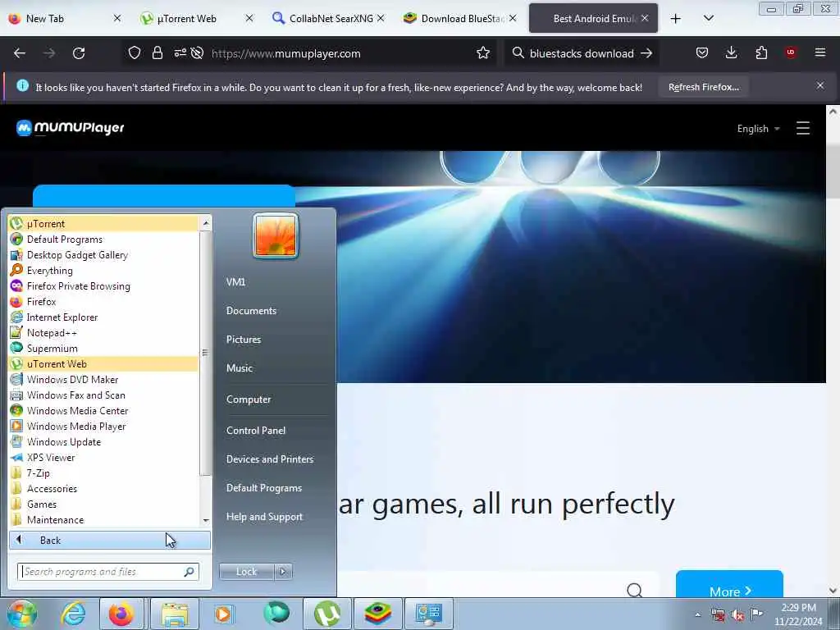Open a new browser tab with plus
The width and height of the screenshot is (840, 630).
[x=676, y=19]
